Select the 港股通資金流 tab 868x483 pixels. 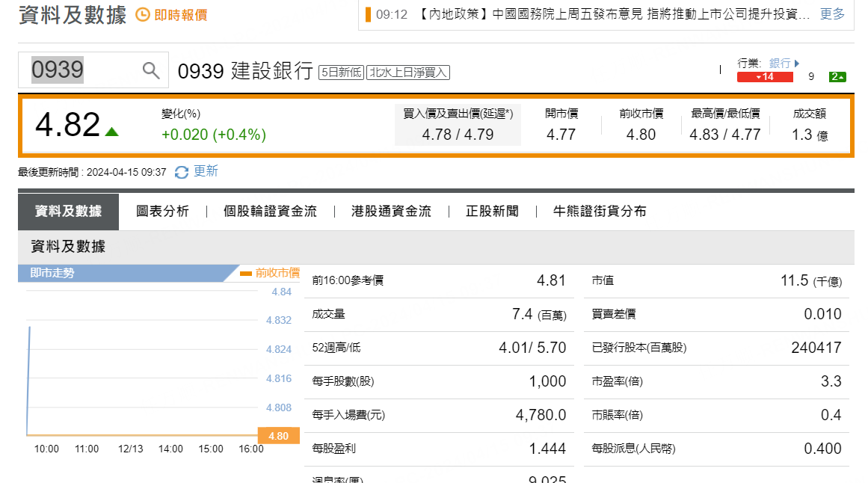click(x=391, y=212)
